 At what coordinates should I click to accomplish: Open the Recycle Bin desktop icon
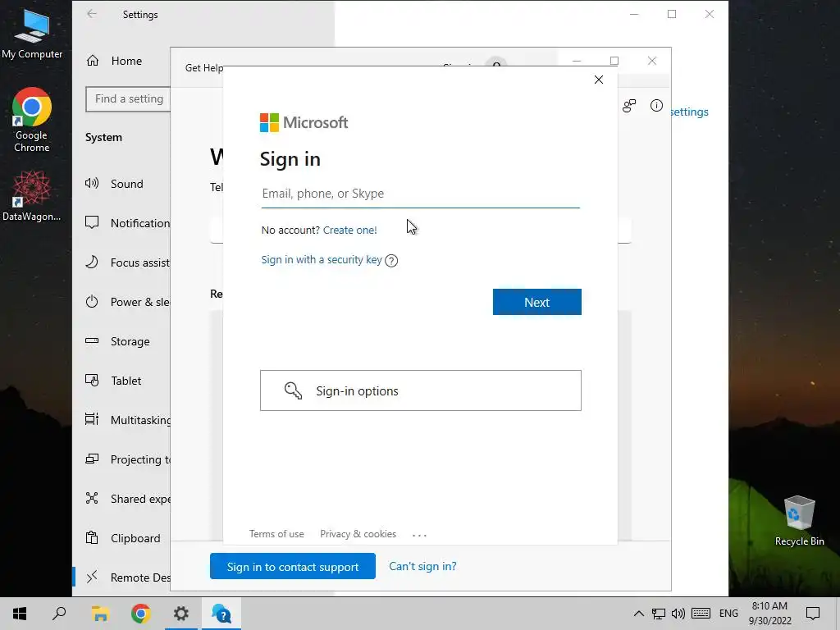(x=799, y=521)
